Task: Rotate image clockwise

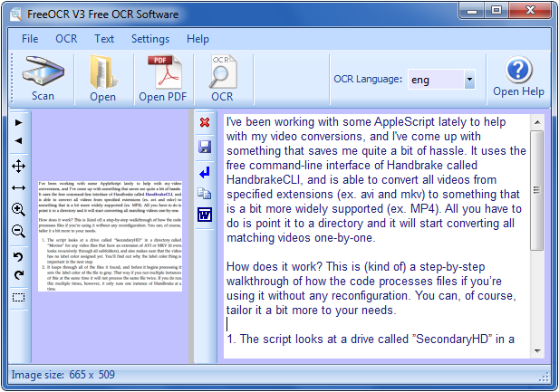Action: coord(18,274)
